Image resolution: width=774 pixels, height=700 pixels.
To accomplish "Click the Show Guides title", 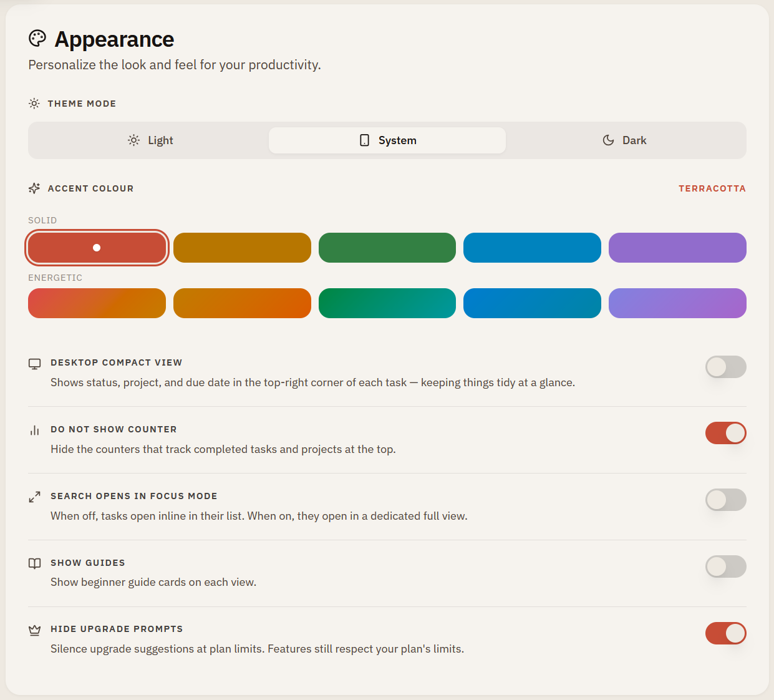I will click(88, 563).
